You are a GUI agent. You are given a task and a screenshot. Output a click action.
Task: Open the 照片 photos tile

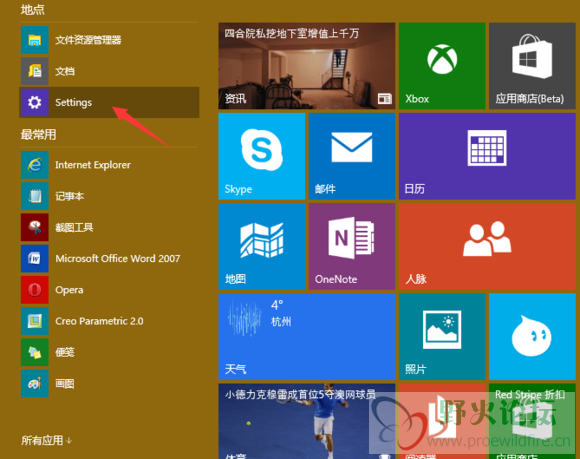(442, 337)
